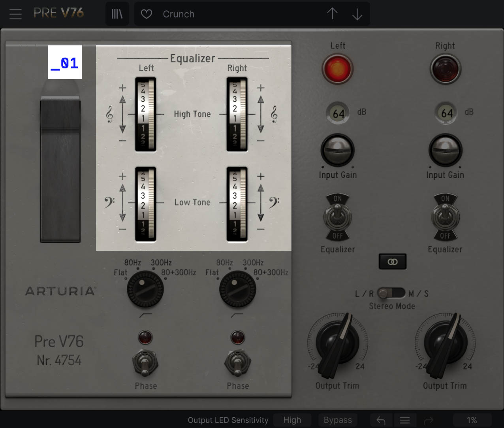Viewport: 504px width, 428px height.
Task: Click the Bypass button
Action: [338, 420]
